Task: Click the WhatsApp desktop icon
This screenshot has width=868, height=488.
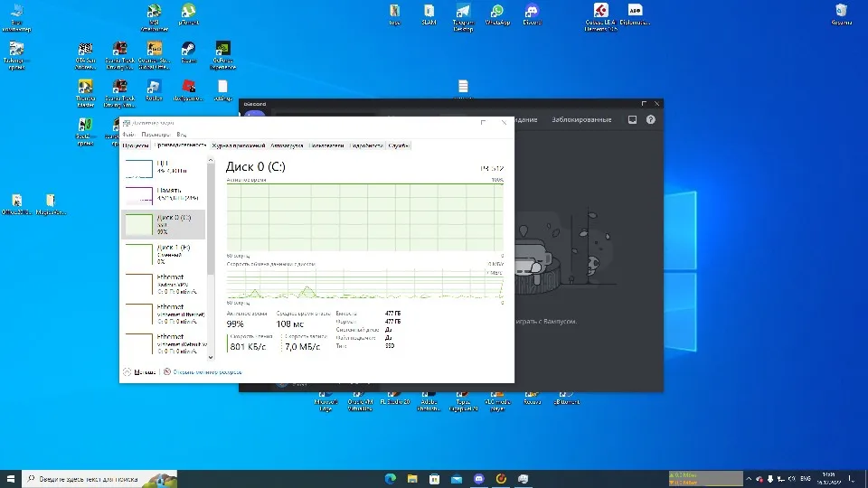Action: point(496,12)
